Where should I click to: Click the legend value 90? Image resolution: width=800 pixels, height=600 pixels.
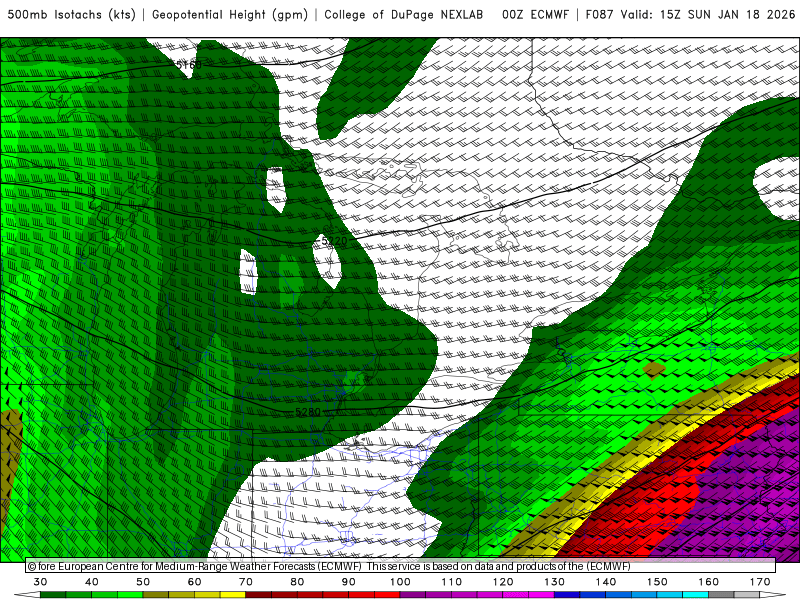click(x=349, y=582)
